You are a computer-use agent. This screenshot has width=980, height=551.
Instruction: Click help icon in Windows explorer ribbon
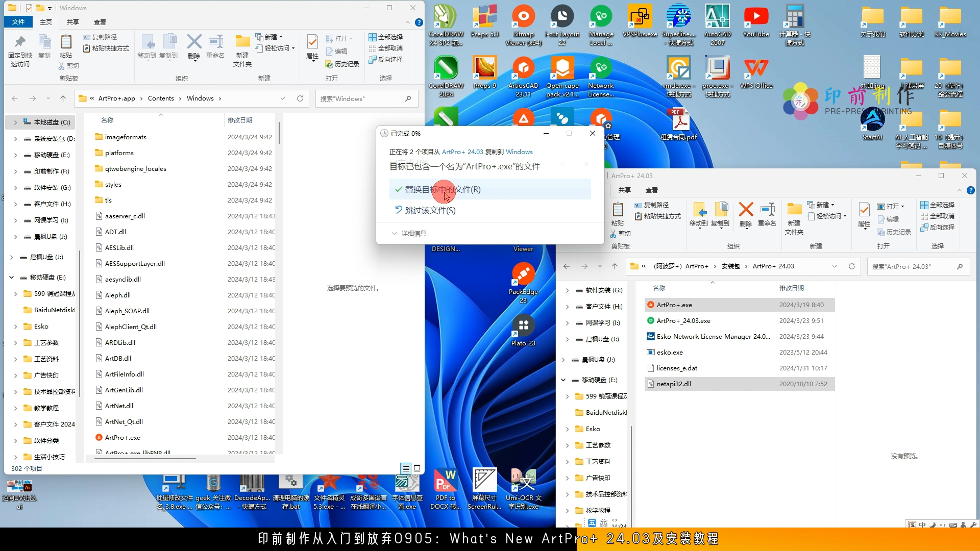pyautogui.click(x=419, y=22)
